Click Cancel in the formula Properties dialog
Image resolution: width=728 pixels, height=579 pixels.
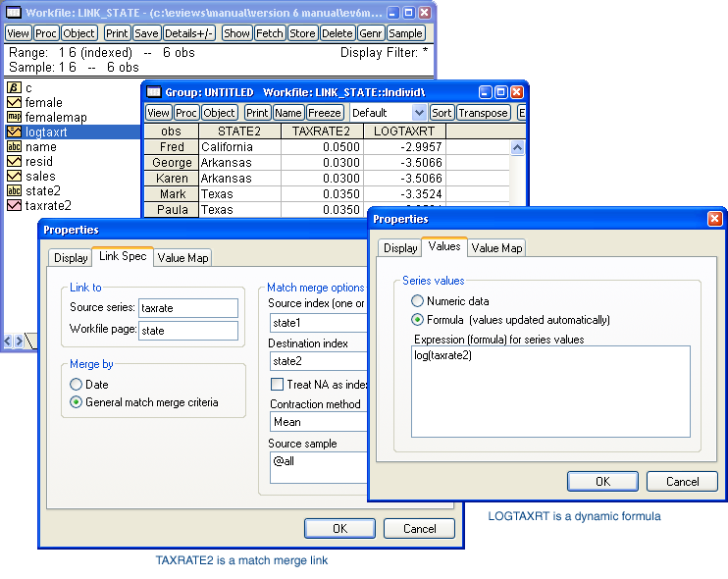[x=682, y=482]
